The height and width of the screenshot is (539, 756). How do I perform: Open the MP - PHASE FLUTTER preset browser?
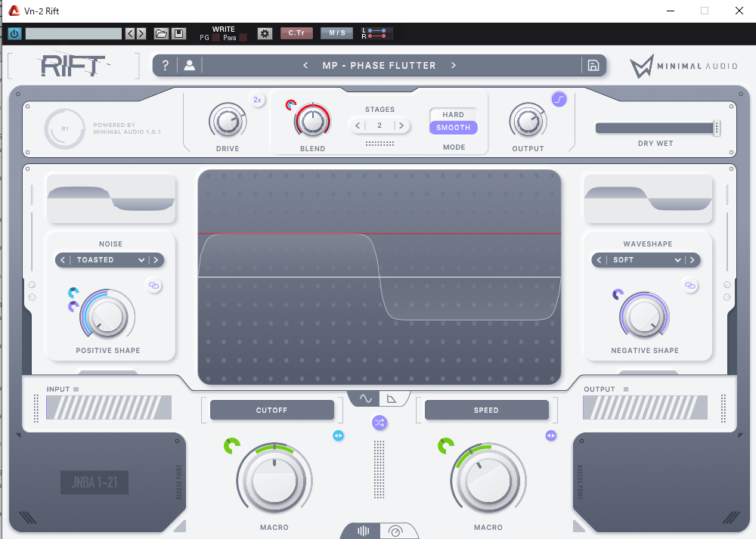[x=379, y=65]
